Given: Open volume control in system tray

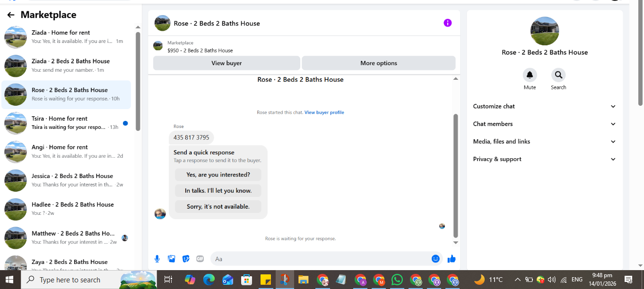Looking at the screenshot, I should pyautogui.click(x=551, y=280).
